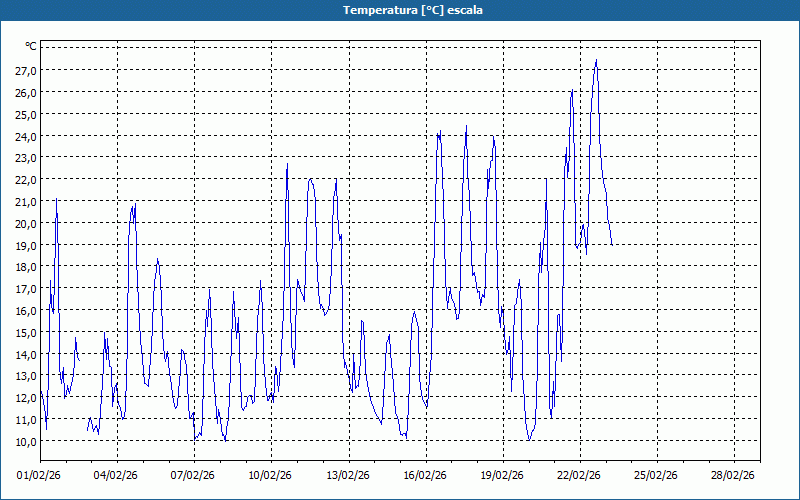Select the 10,0 y-axis value label
This screenshot has width=800, height=500.
[x=25, y=441]
